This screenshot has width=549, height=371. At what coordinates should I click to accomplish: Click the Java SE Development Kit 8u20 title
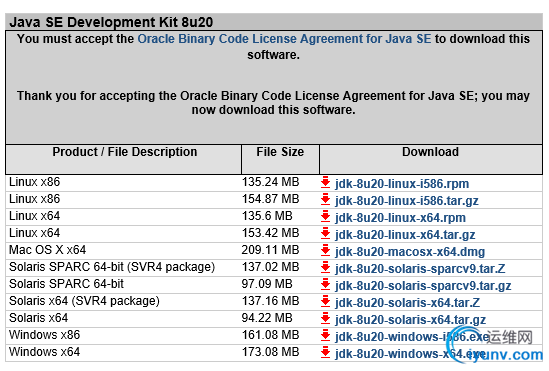point(111,22)
